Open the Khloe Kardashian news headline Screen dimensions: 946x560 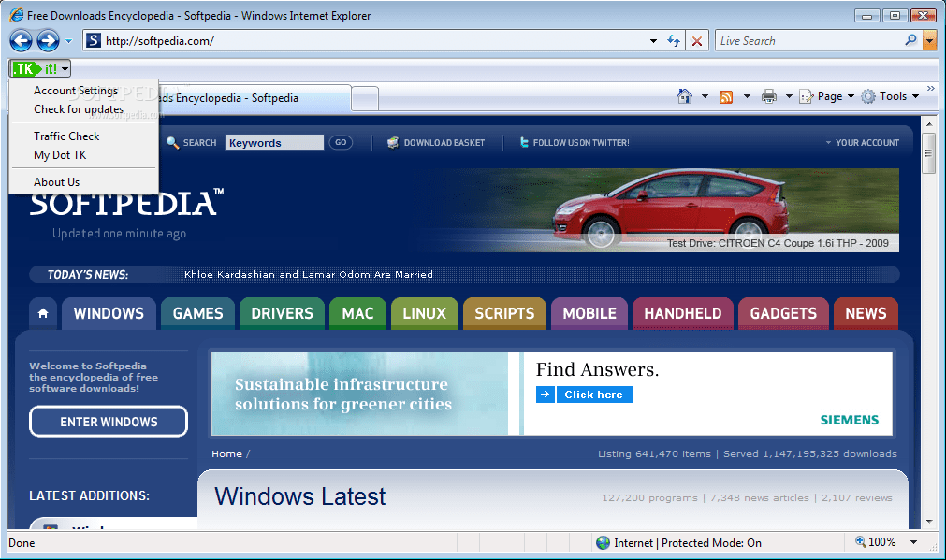tap(308, 274)
